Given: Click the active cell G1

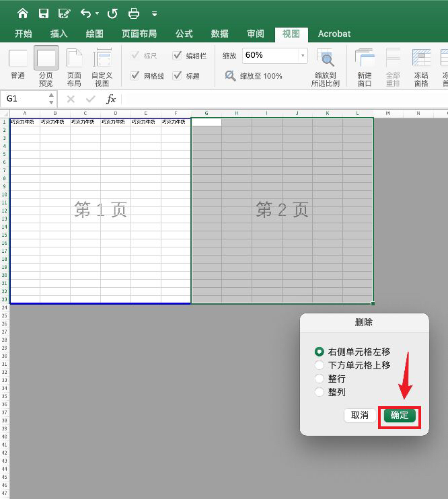Looking at the screenshot, I should click(x=207, y=122).
